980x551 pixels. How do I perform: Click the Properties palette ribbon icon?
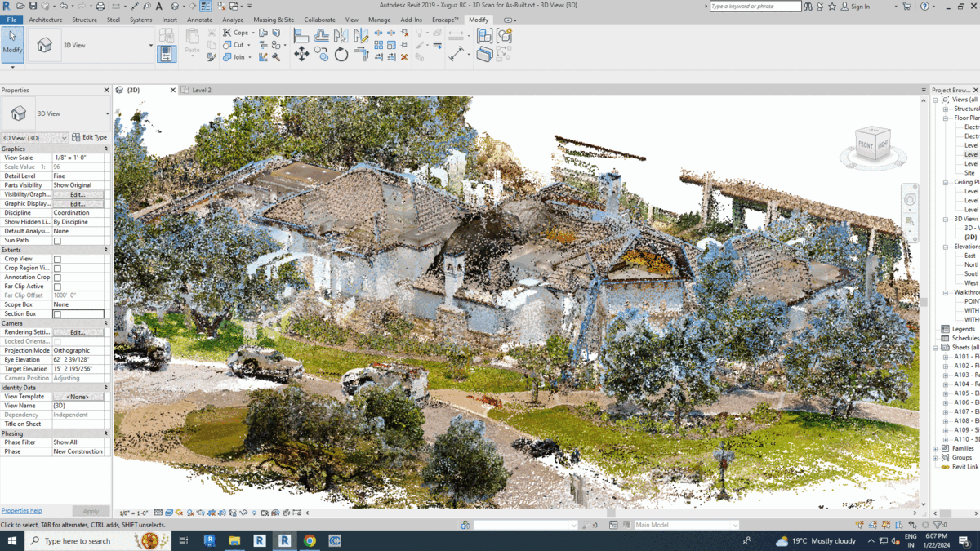coord(166,55)
